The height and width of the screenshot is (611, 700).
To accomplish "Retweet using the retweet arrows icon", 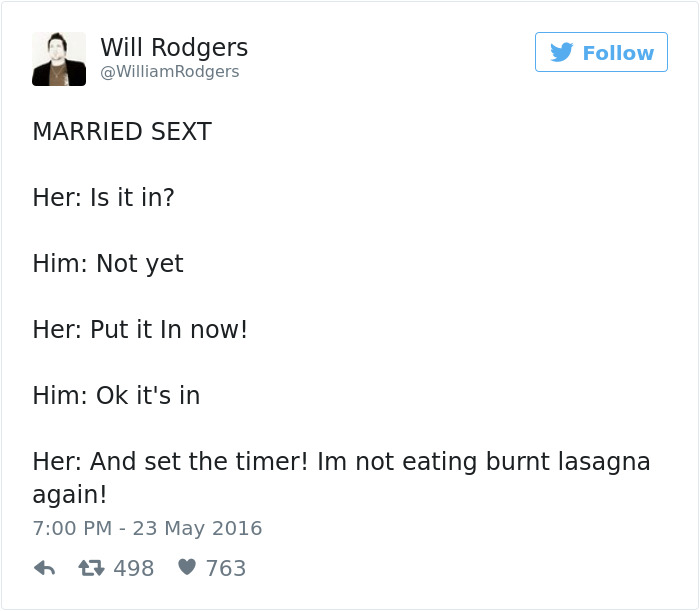I will 92,568.
